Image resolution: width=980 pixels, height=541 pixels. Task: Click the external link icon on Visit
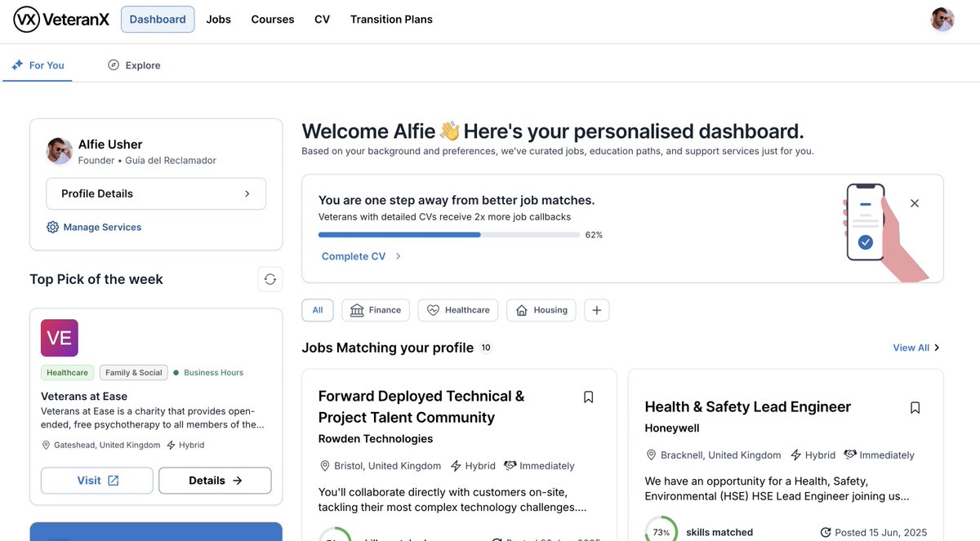pos(114,481)
